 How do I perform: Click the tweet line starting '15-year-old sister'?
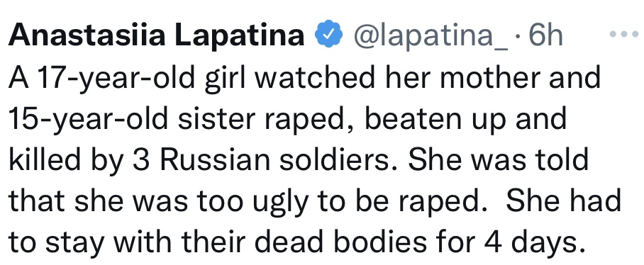tap(287, 119)
